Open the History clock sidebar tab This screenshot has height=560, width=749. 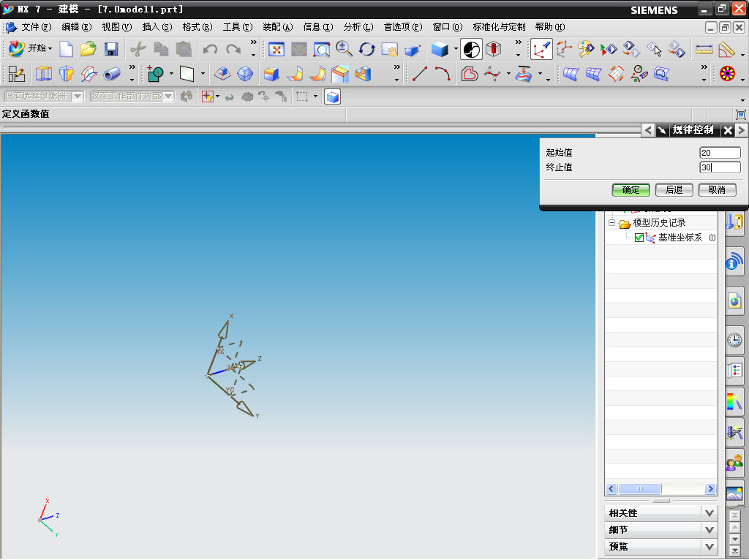tap(734, 340)
